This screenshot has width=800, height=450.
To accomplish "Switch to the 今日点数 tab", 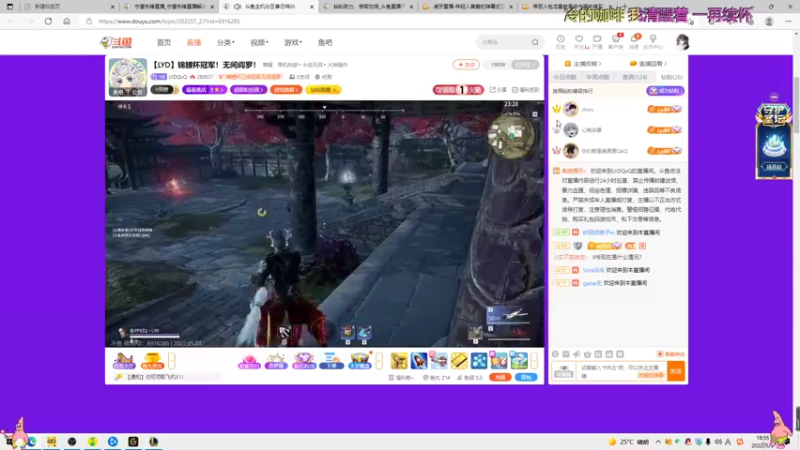I will (565, 77).
